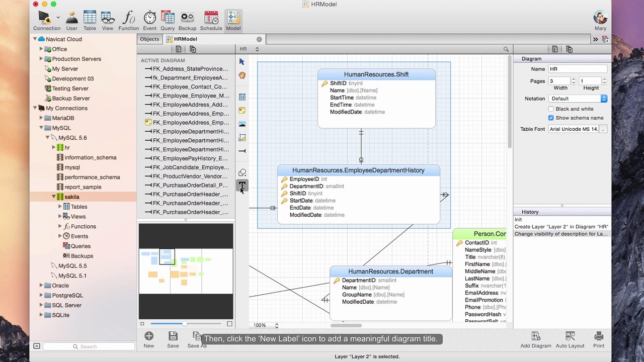
Task: Open the Connection button's dropdown arrow
Action: [x=58, y=17]
